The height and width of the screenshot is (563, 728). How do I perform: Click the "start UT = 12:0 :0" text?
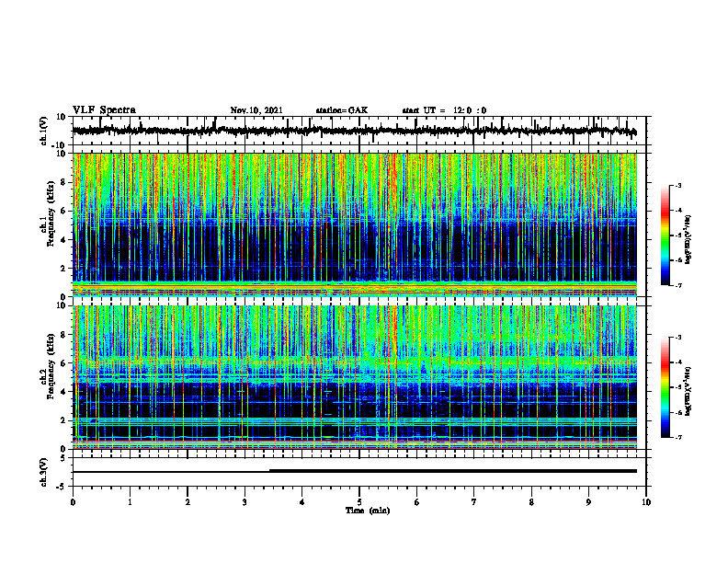click(444, 110)
